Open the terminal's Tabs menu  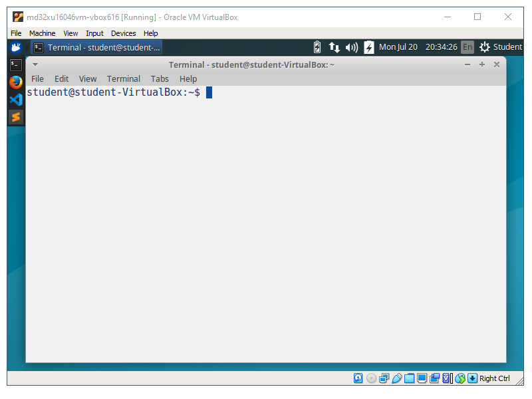pyautogui.click(x=160, y=78)
